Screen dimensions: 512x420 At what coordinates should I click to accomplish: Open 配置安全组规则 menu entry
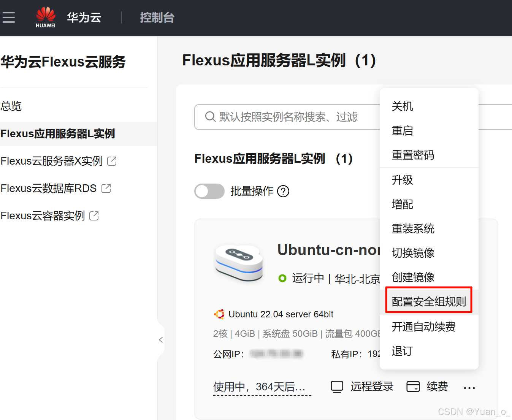[x=429, y=302]
